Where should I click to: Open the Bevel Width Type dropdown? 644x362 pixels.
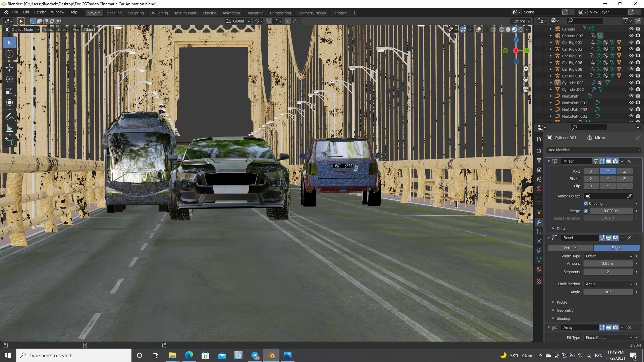(608, 256)
